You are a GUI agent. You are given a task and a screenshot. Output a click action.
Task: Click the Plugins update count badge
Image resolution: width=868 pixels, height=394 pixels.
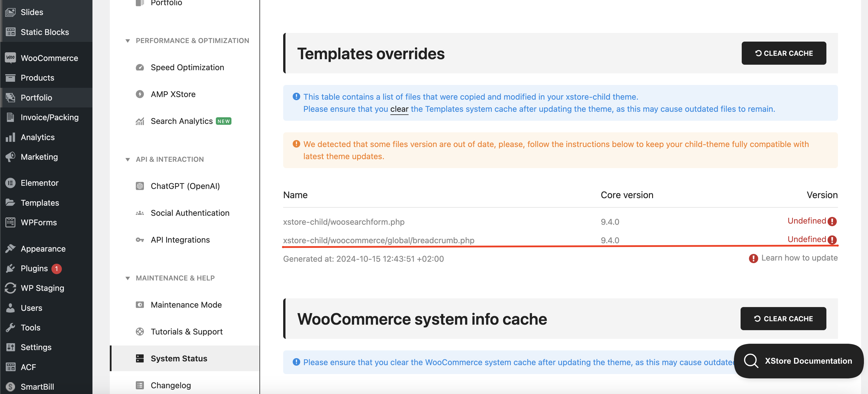click(57, 269)
